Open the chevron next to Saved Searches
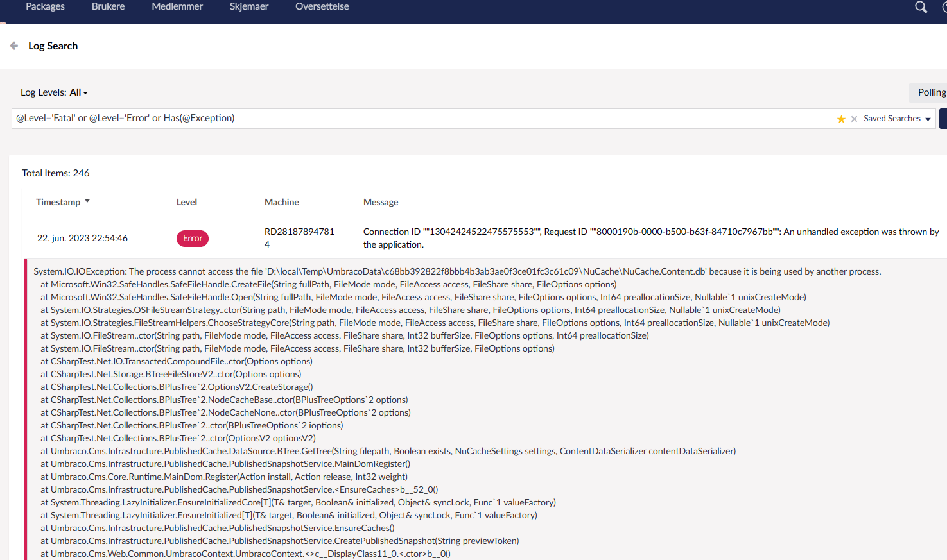 [929, 118]
